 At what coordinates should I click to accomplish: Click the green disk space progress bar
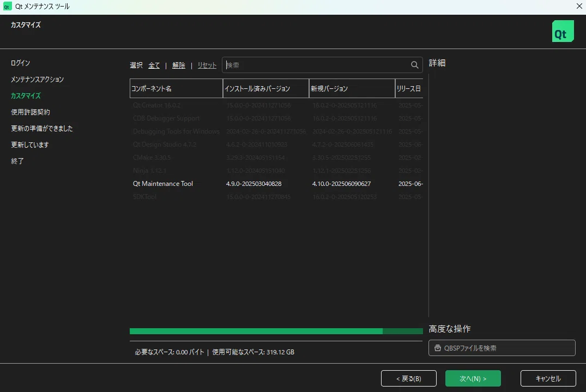click(x=276, y=331)
